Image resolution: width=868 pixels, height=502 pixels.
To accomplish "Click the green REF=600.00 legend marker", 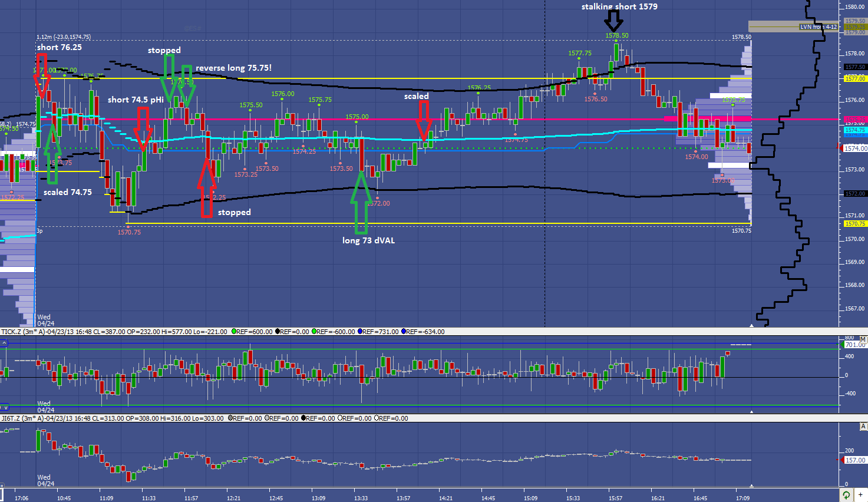I will [234, 332].
